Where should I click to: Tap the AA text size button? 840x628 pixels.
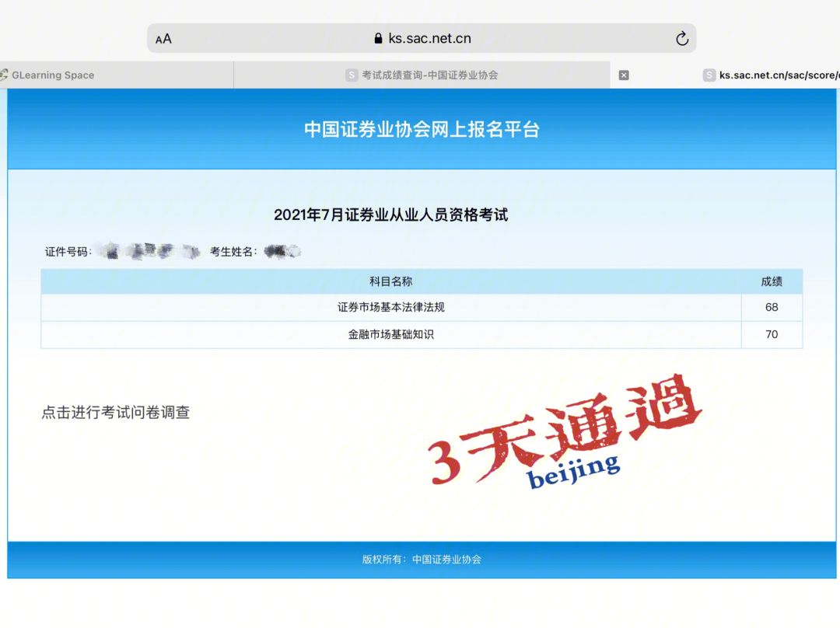[163, 39]
